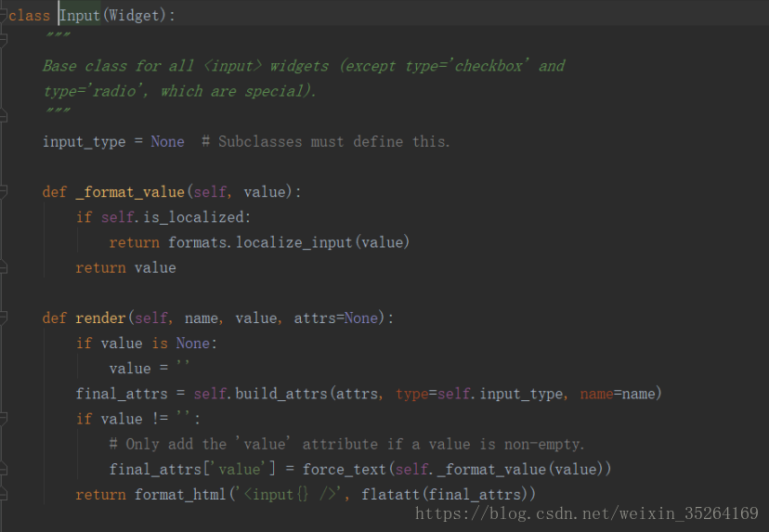
Task: Click the input_type class attribute name
Action: (84, 142)
